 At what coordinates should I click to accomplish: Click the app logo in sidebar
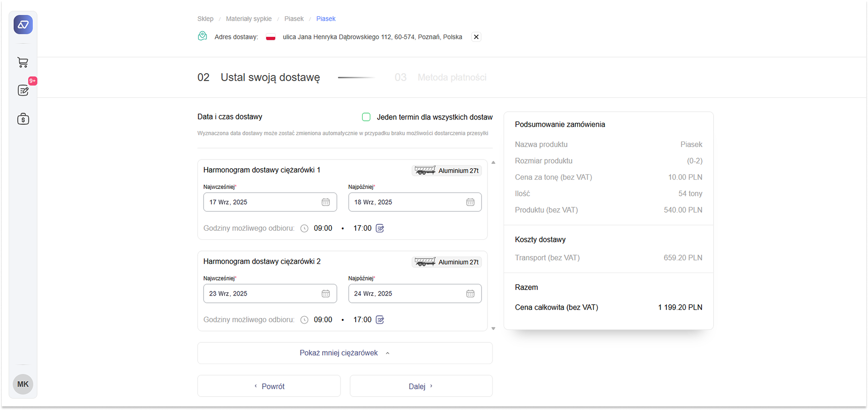tap(23, 25)
